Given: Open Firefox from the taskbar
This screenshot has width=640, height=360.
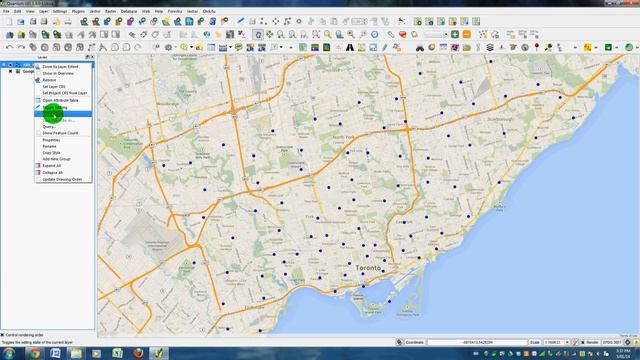Looking at the screenshot, I should (x=138, y=353).
